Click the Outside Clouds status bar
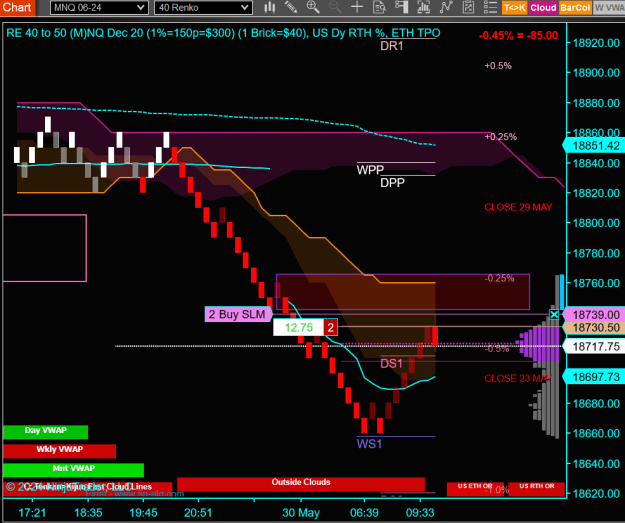The width and height of the screenshot is (625, 523). (301, 484)
